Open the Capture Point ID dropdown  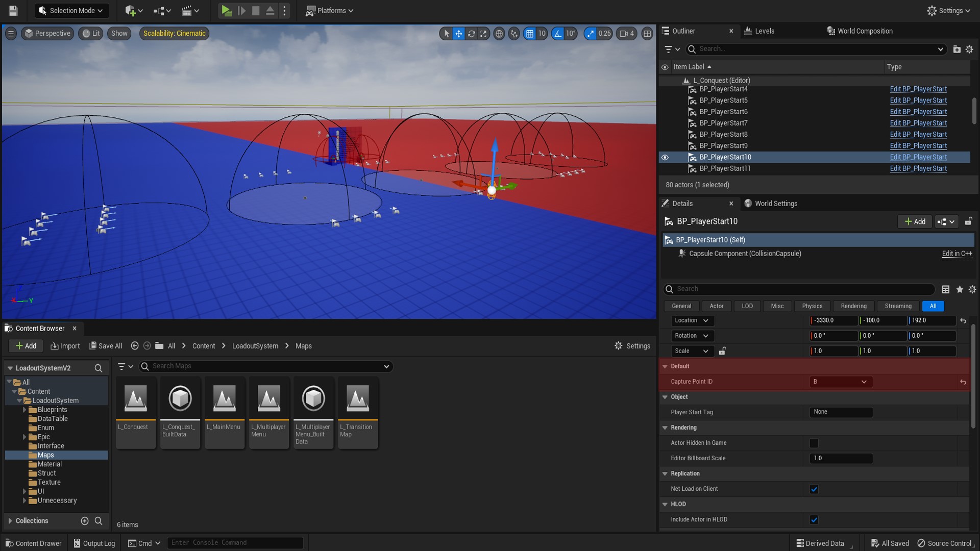[x=841, y=382]
